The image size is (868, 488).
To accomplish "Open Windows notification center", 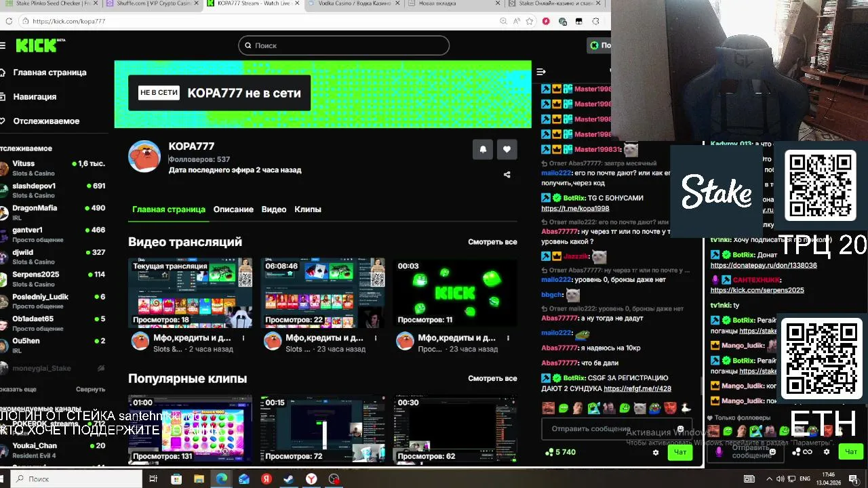I will click(853, 479).
